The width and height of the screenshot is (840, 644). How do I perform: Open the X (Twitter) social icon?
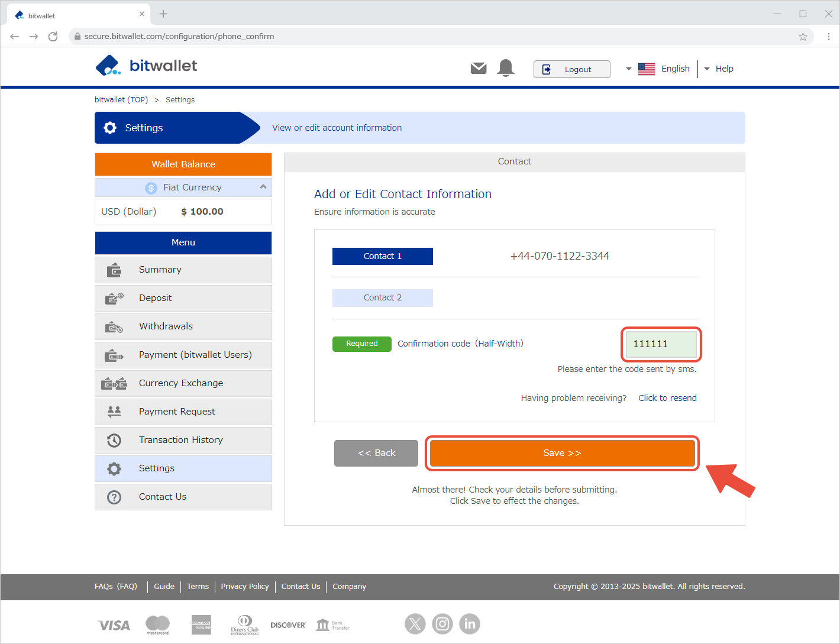(x=415, y=623)
